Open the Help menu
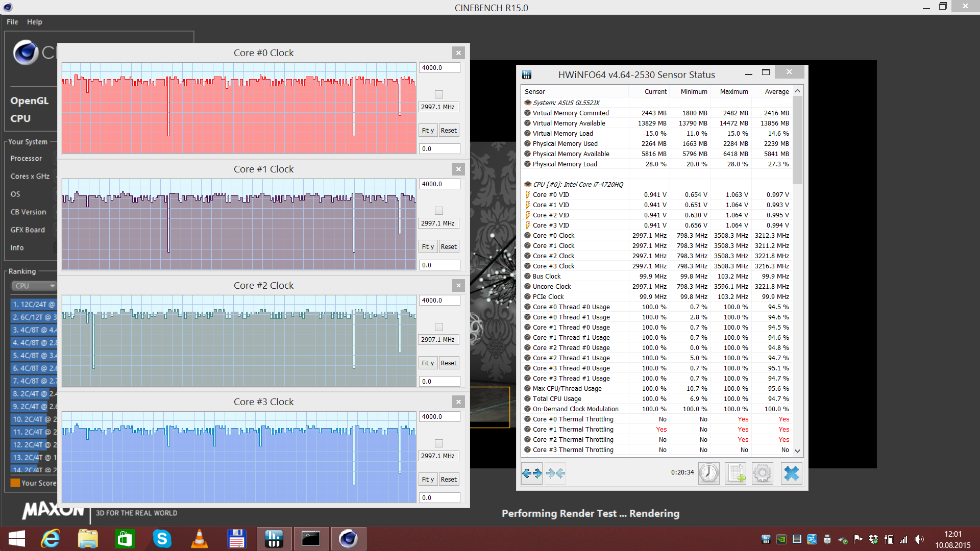Image resolution: width=980 pixels, height=551 pixels. coord(35,22)
